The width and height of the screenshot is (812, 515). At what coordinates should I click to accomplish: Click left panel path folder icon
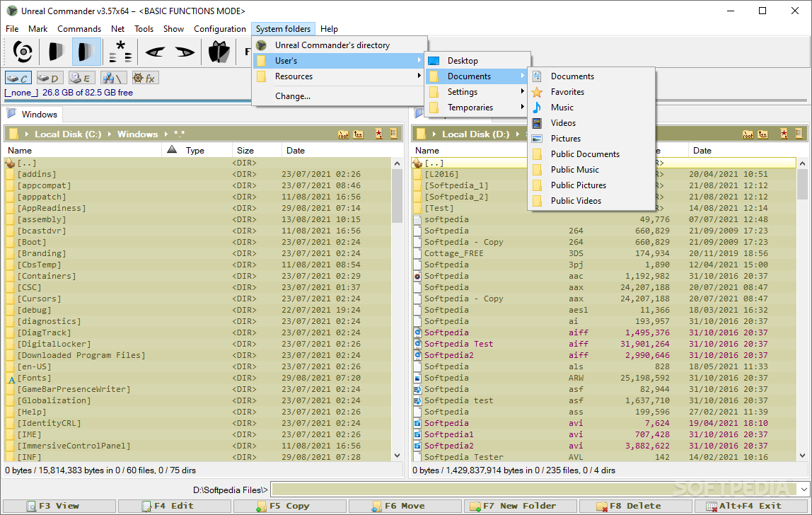click(x=13, y=134)
